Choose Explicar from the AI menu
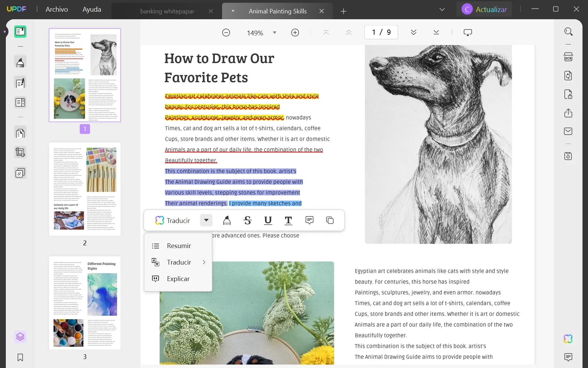 (x=178, y=279)
